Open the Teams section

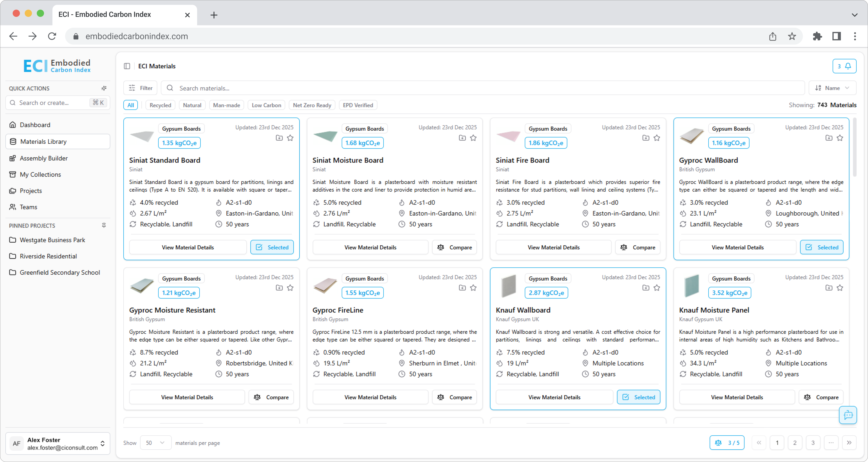pos(58,207)
